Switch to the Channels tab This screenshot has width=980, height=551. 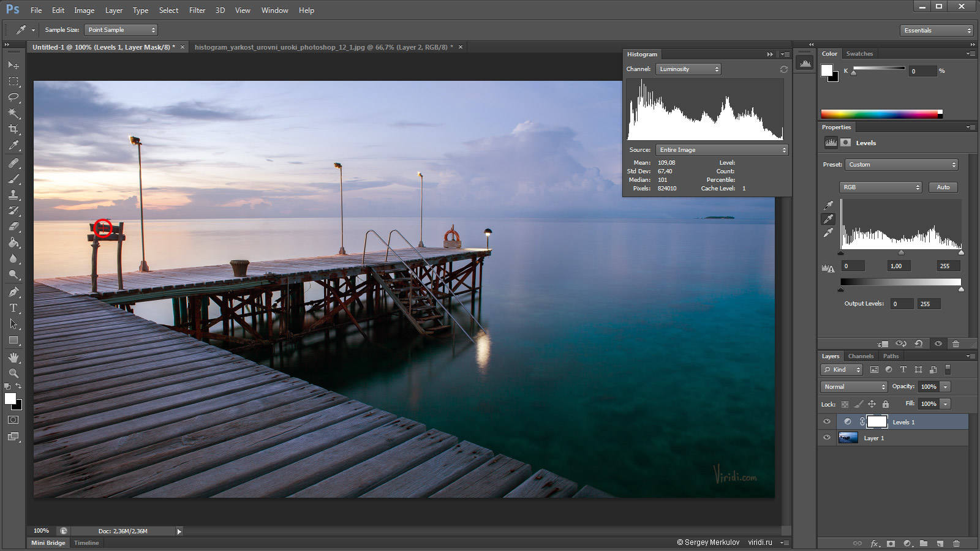(861, 356)
